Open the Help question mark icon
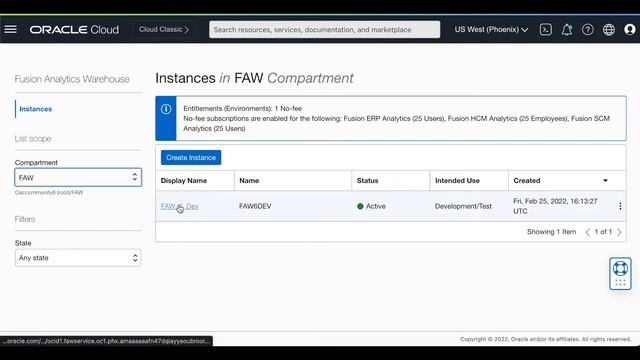Image resolution: width=640 pixels, height=360 pixels. click(588, 29)
